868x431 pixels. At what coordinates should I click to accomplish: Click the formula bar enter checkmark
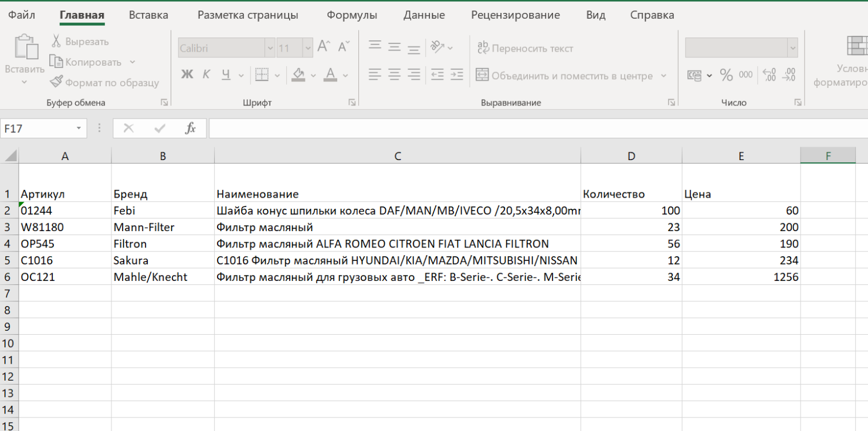160,128
